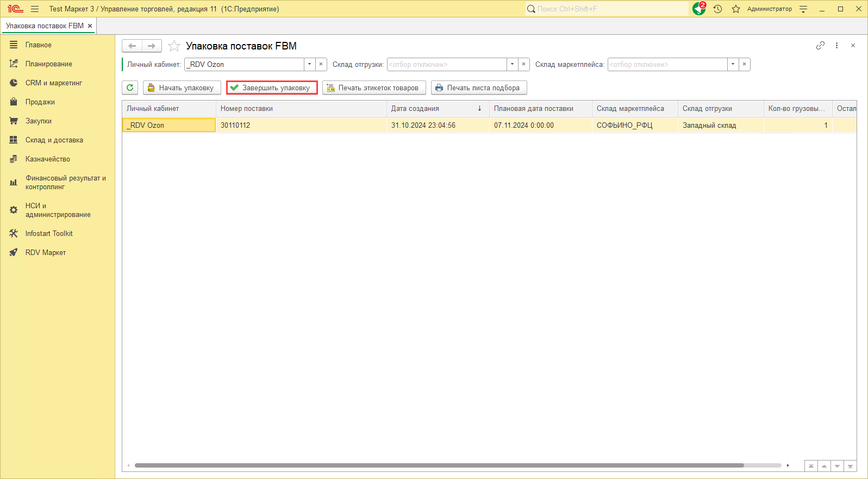Open RDV Маркет section

point(58,252)
